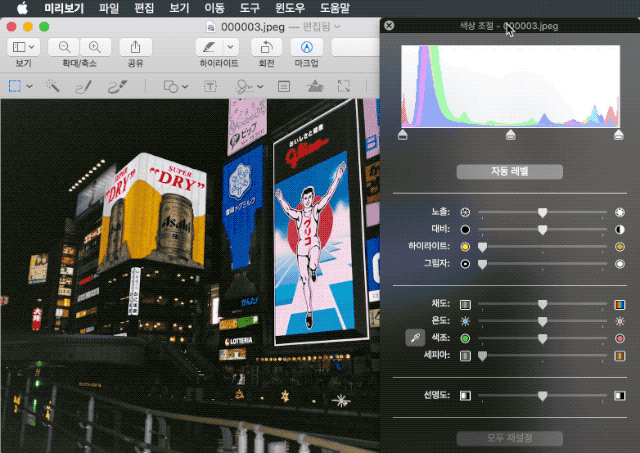This screenshot has width=640, height=453.
Task: Click the white point histogram handle
Action: (x=619, y=135)
